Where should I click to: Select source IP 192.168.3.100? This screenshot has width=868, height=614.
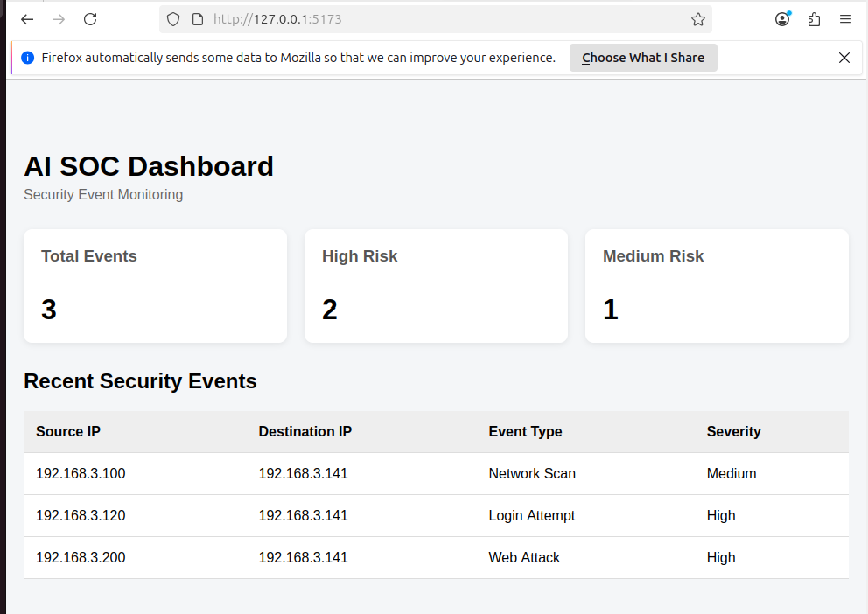pos(80,473)
